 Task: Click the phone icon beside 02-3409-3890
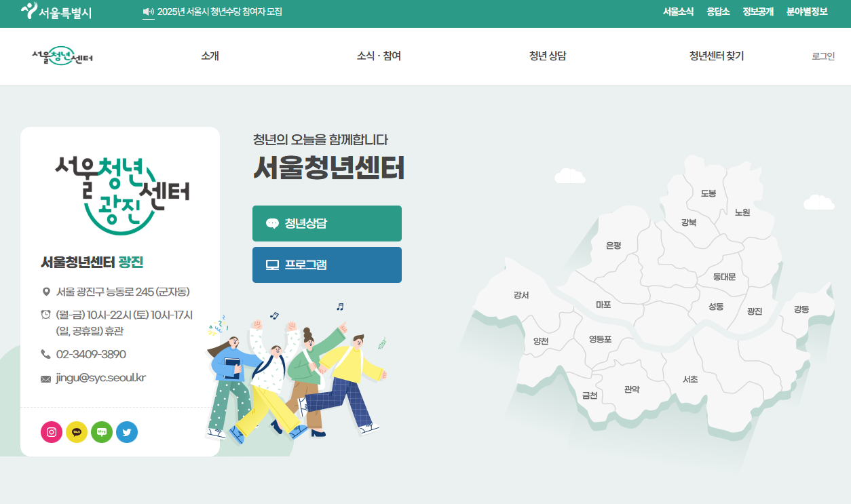click(x=46, y=354)
